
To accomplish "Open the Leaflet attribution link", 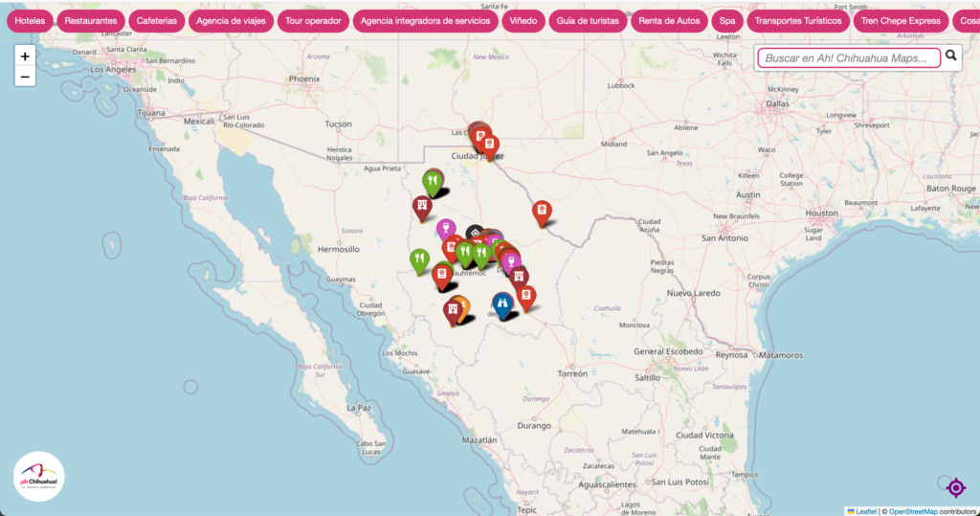I will tap(865, 510).
